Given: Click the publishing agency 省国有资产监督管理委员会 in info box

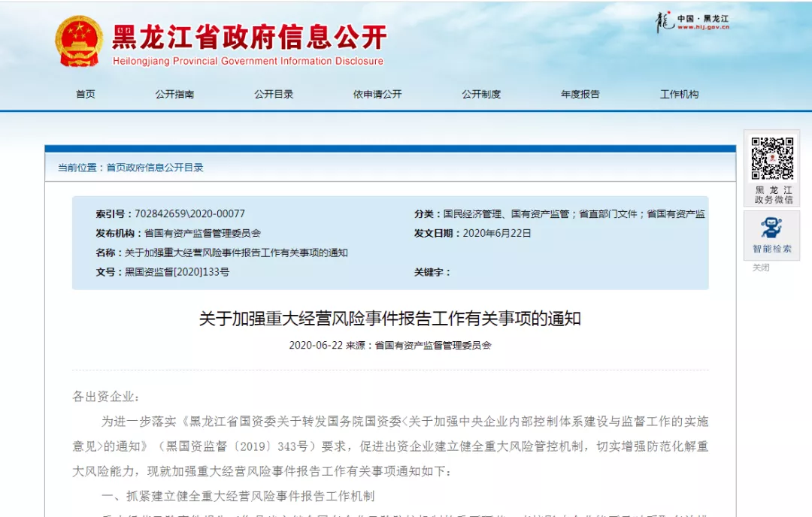Looking at the screenshot, I should 202,233.
